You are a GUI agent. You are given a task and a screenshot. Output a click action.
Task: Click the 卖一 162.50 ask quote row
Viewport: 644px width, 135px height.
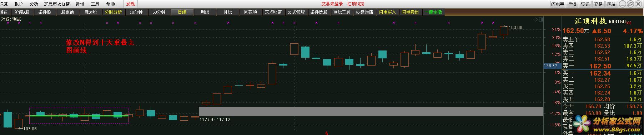[x=602, y=66]
